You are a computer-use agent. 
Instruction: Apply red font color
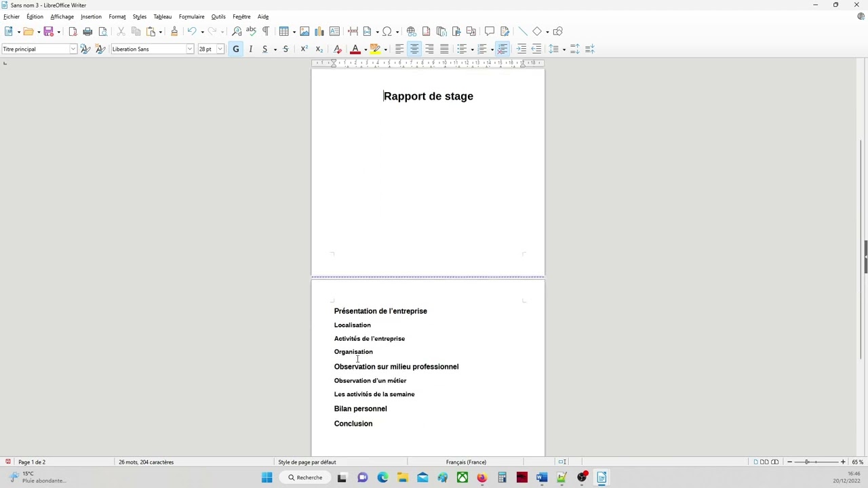(355, 49)
